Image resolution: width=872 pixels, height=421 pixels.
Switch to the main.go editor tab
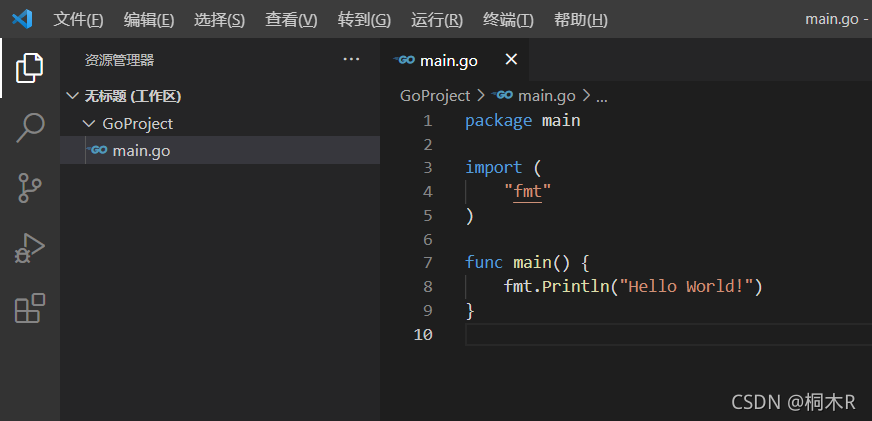[448, 60]
